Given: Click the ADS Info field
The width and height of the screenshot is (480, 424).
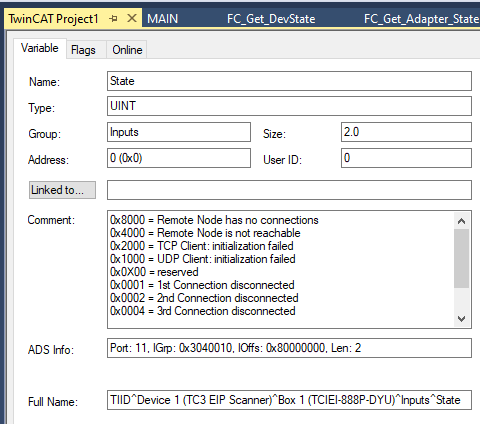Looking at the screenshot, I should click(x=289, y=348).
